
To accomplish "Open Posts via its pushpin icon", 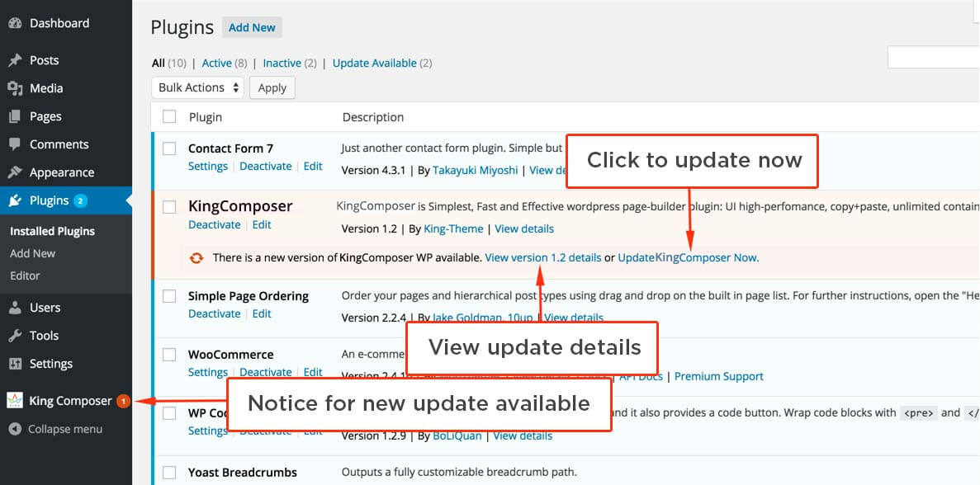I will [15, 60].
